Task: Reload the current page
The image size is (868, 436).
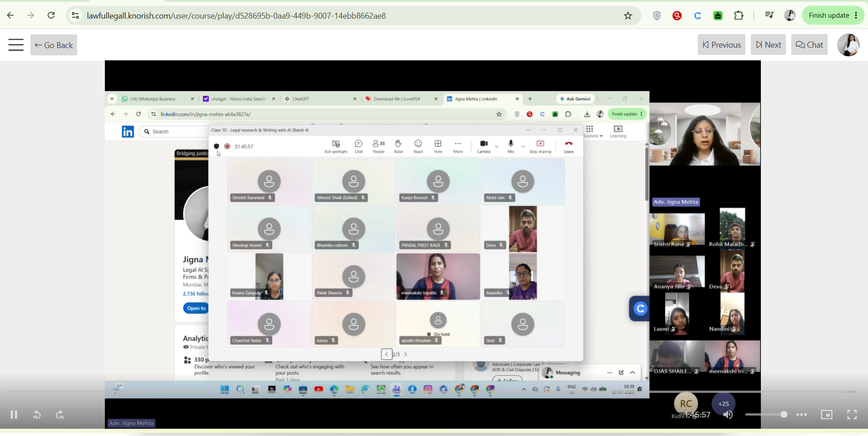Action: pos(51,15)
